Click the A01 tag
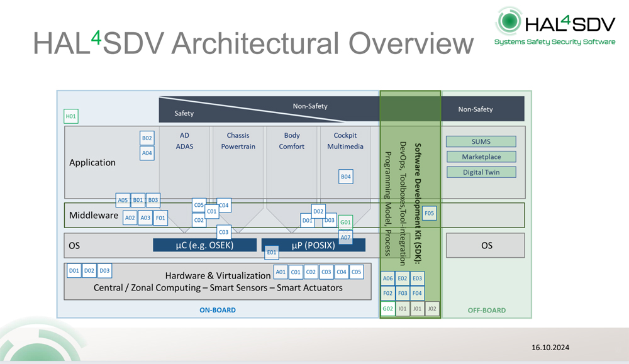629x364 pixels. point(281,272)
